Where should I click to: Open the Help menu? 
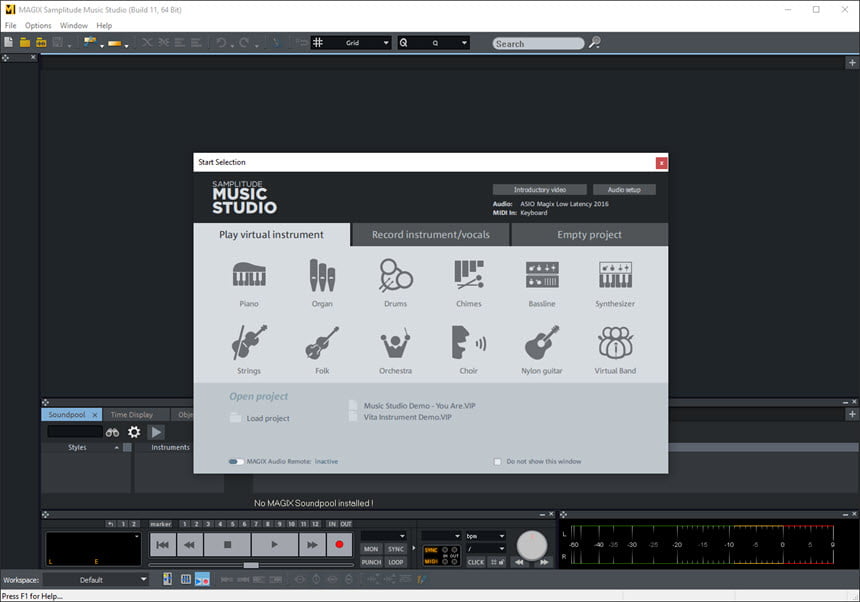104,25
